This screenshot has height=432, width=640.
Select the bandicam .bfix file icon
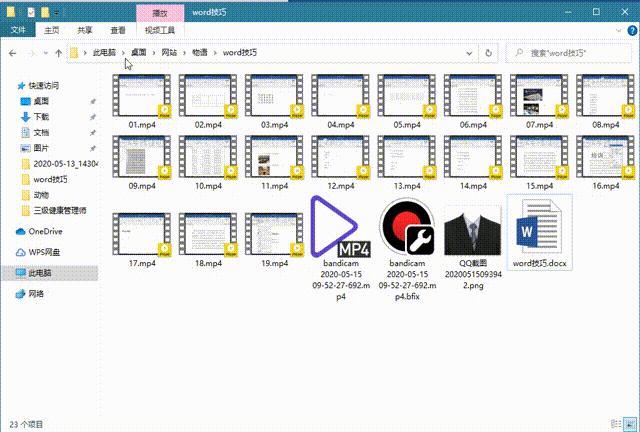[407, 227]
